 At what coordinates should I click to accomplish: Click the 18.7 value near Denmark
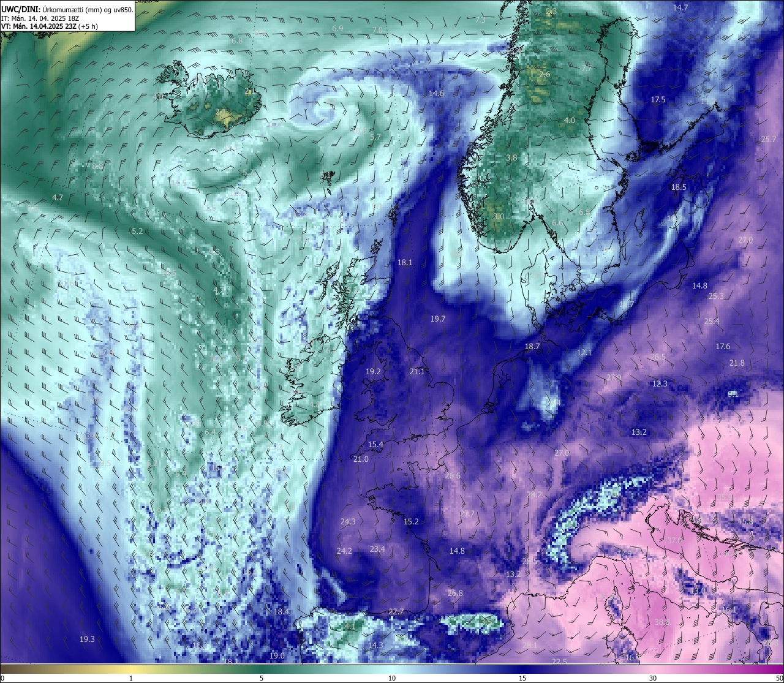(x=532, y=347)
